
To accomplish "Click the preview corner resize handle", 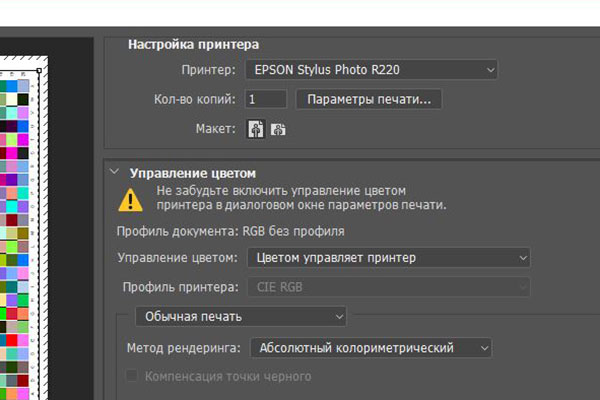I will pyautogui.click(x=39, y=70).
